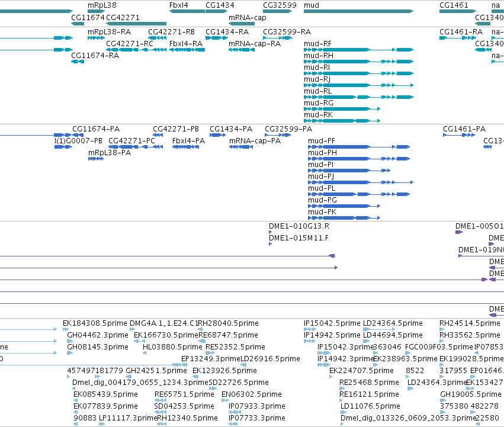Click the HL03880.5prime EST label

(x=172, y=347)
